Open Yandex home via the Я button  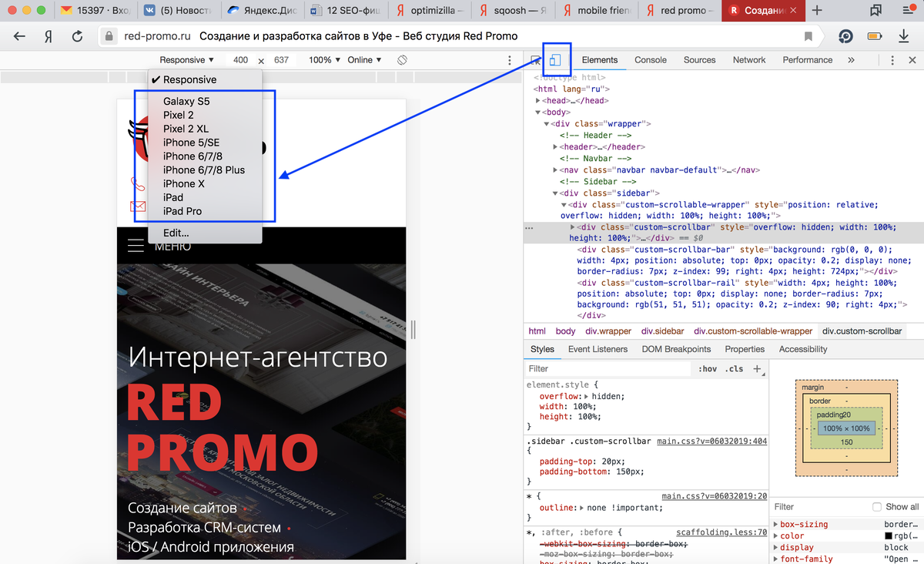(49, 36)
